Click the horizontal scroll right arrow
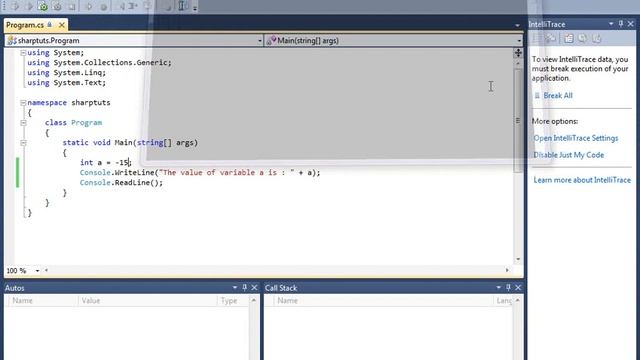The height and width of the screenshot is (360, 640). tap(507, 270)
